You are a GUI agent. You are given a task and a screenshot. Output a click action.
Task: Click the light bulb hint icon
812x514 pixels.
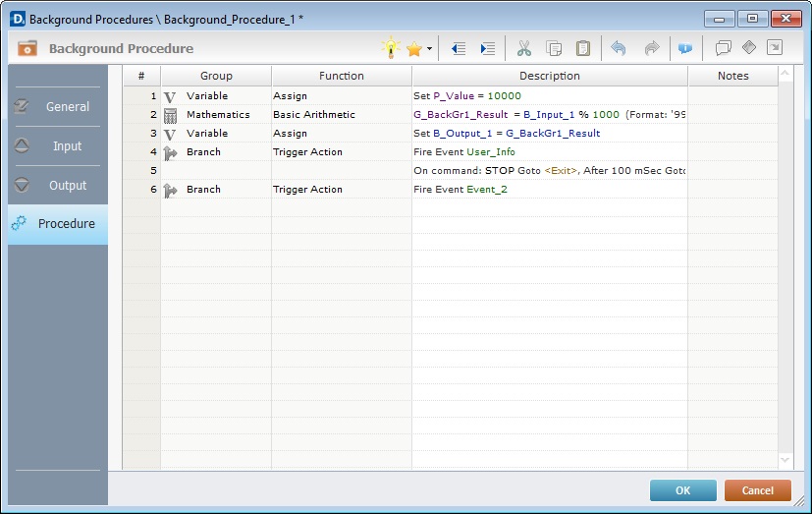[x=392, y=48]
